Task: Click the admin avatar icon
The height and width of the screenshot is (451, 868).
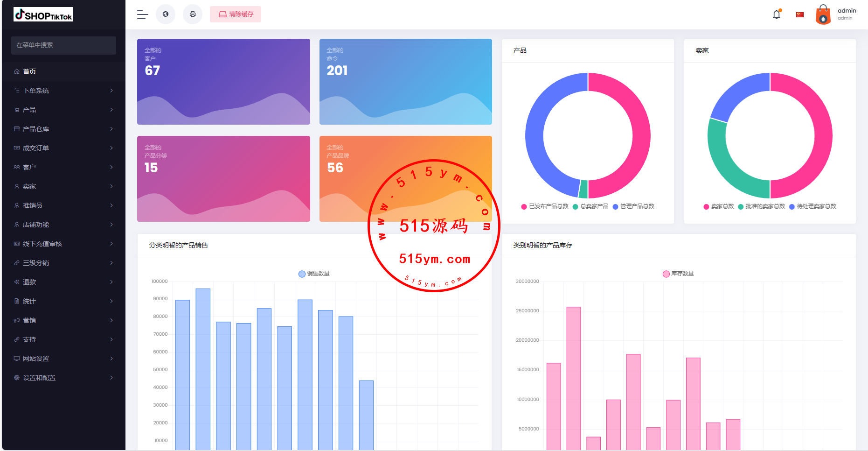Action: [x=823, y=14]
